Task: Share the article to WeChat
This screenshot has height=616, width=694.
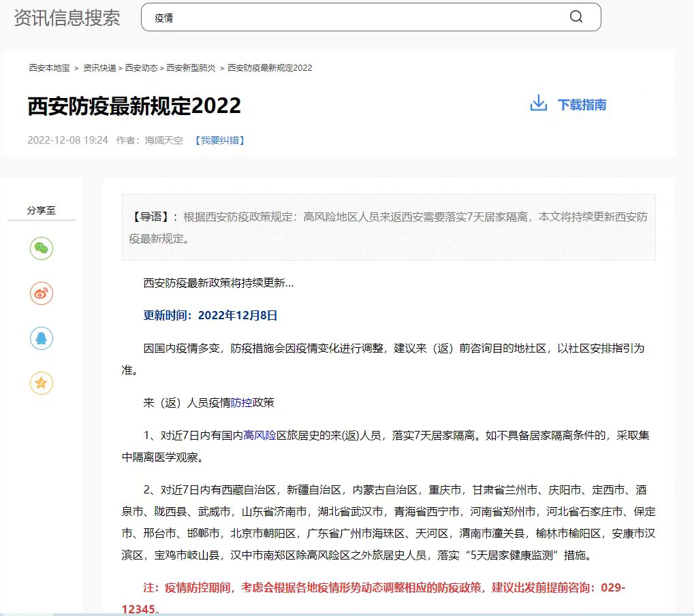Action: (x=42, y=248)
